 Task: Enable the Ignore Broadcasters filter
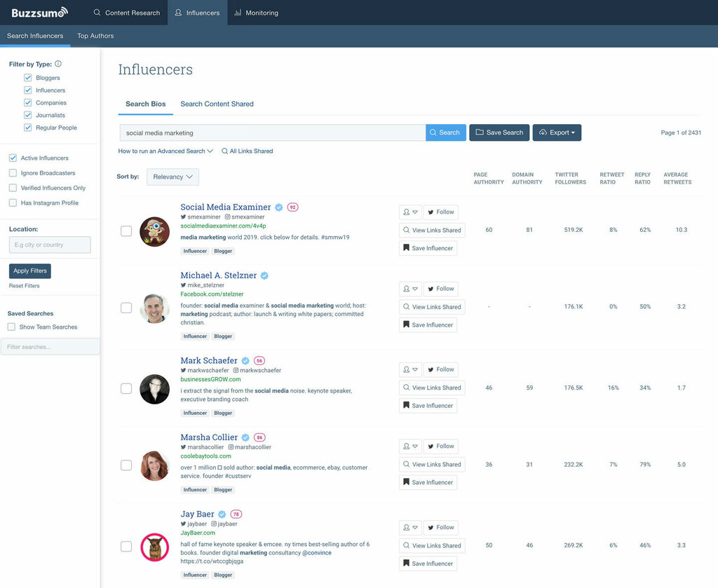[12, 172]
